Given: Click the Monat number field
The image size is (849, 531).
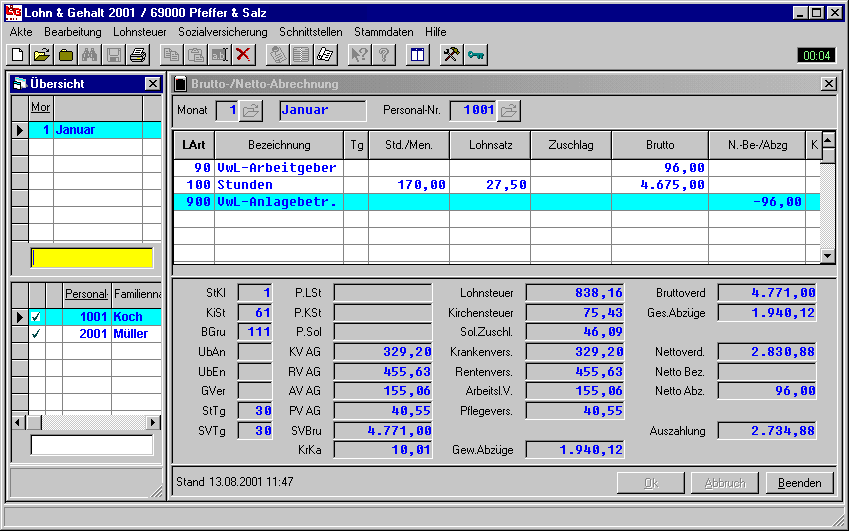Looking at the screenshot, I should [227, 110].
